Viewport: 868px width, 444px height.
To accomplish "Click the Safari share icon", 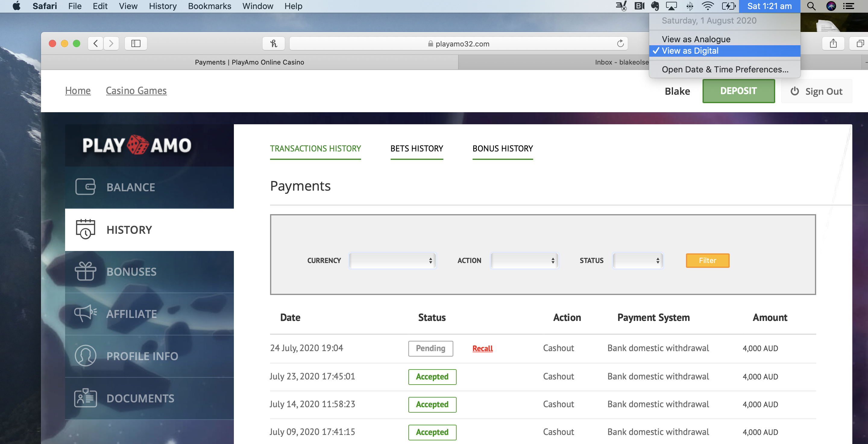I will pos(833,43).
